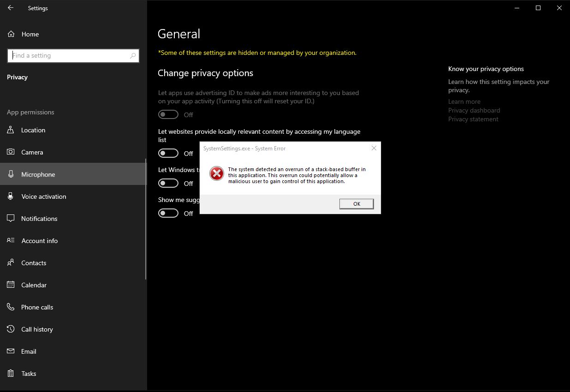570x392 pixels.
Task: Click the Phone calls handset icon
Action: pyautogui.click(x=11, y=307)
